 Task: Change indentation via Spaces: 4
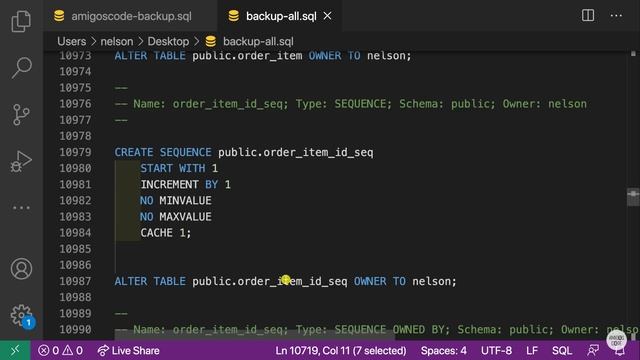pos(444,350)
